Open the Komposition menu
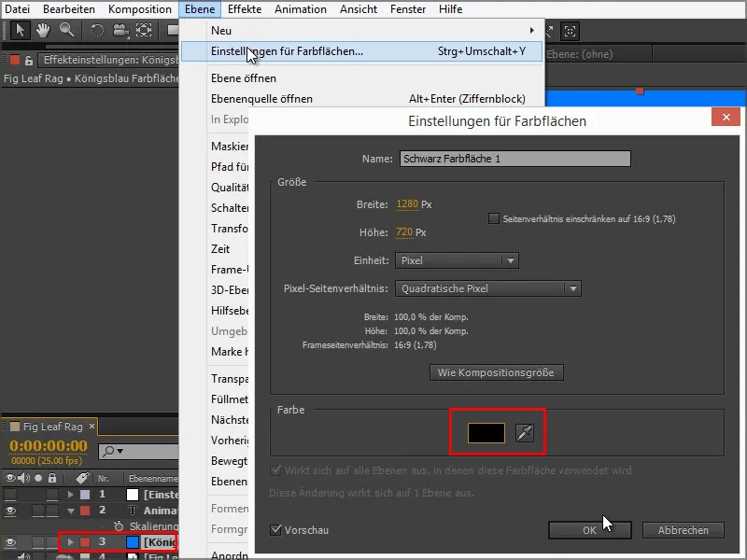The image size is (747, 560). click(139, 9)
